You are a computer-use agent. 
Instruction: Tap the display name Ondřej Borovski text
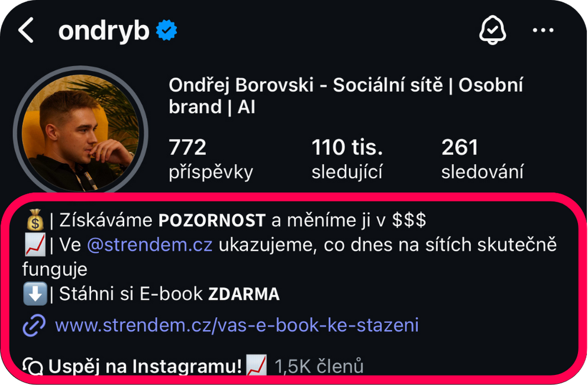pyautogui.click(x=241, y=85)
